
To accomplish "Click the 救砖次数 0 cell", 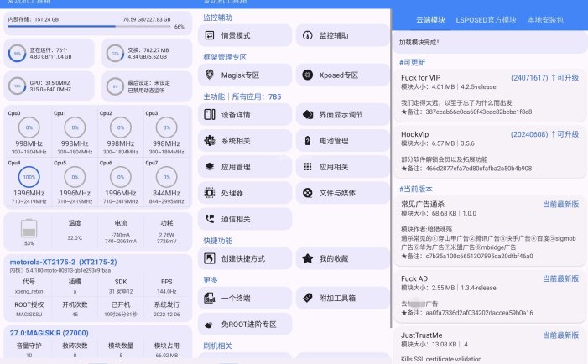I will coord(75,350).
